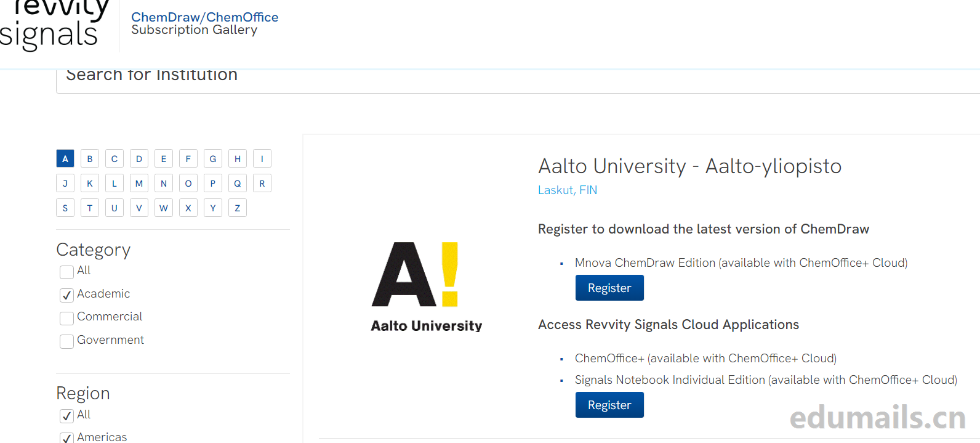Uncheck the Americas region checkbox
The width and height of the screenshot is (980, 443).
(x=66, y=437)
